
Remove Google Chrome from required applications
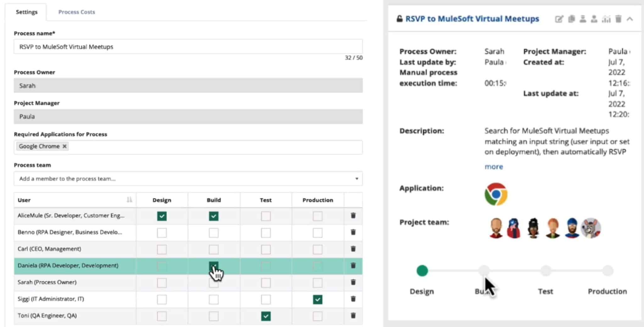point(64,146)
